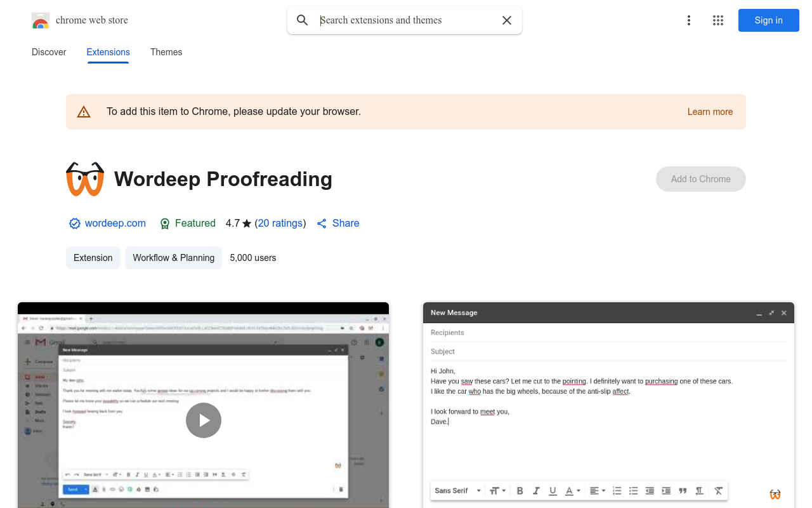Click Recipients field in the New Message screenshot
Viewport: 812px width, 508px height.
pos(608,333)
